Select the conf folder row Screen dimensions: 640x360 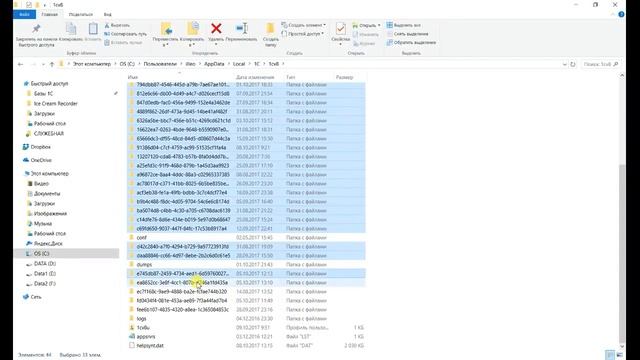tap(246, 238)
